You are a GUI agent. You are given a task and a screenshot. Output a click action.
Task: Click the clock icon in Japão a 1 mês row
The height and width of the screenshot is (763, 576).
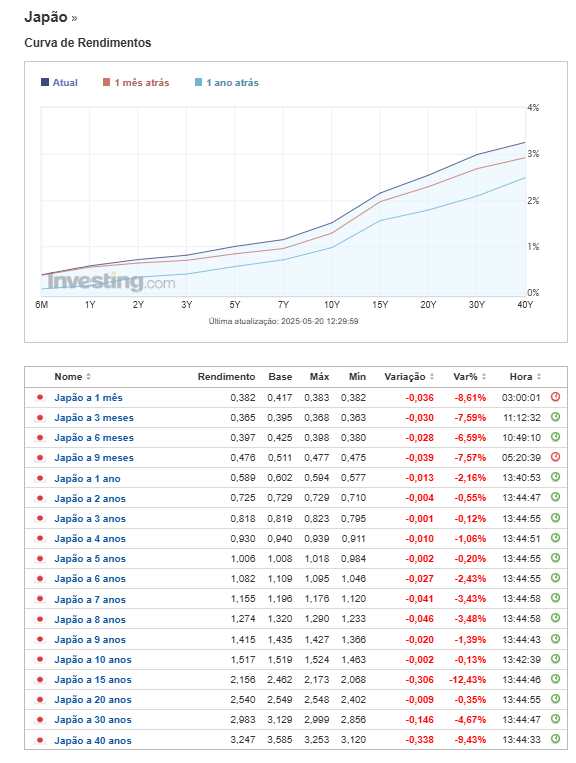click(x=555, y=397)
